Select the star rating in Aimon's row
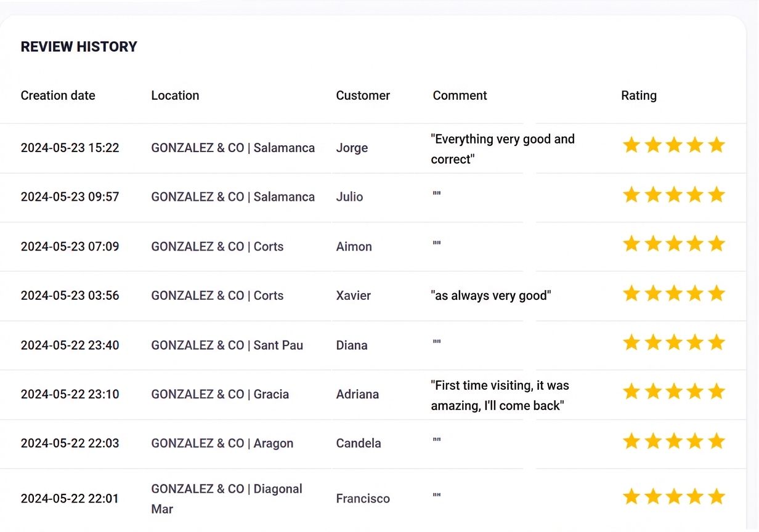 pos(673,244)
